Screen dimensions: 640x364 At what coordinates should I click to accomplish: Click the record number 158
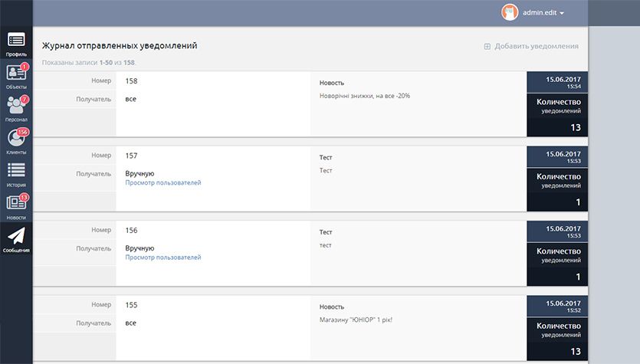(131, 81)
